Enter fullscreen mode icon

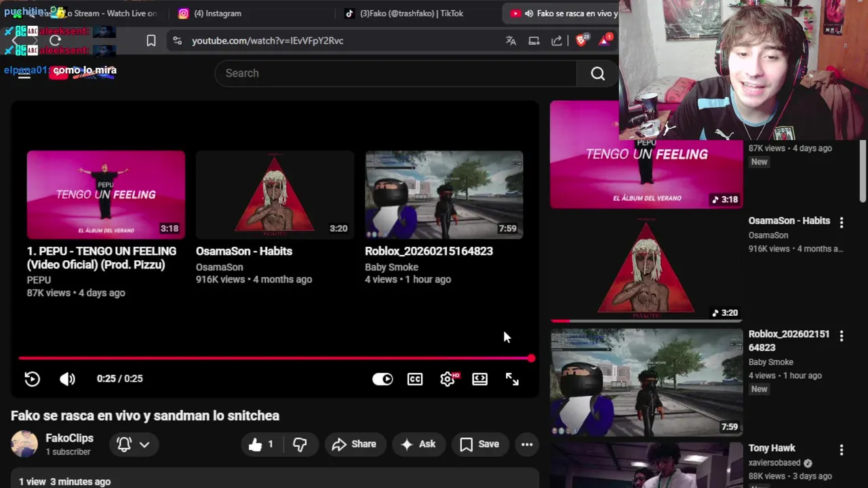(x=512, y=379)
